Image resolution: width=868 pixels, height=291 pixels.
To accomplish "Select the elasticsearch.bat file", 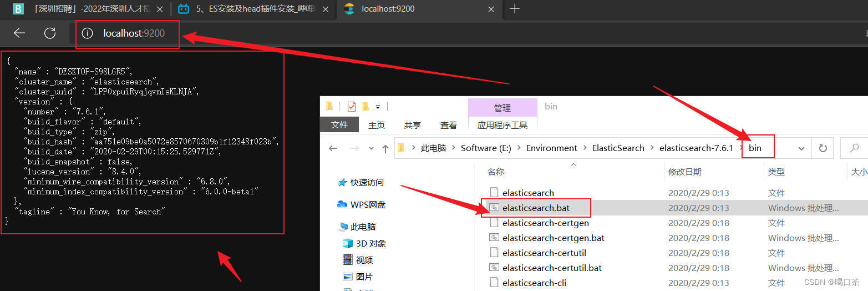I will 536,208.
